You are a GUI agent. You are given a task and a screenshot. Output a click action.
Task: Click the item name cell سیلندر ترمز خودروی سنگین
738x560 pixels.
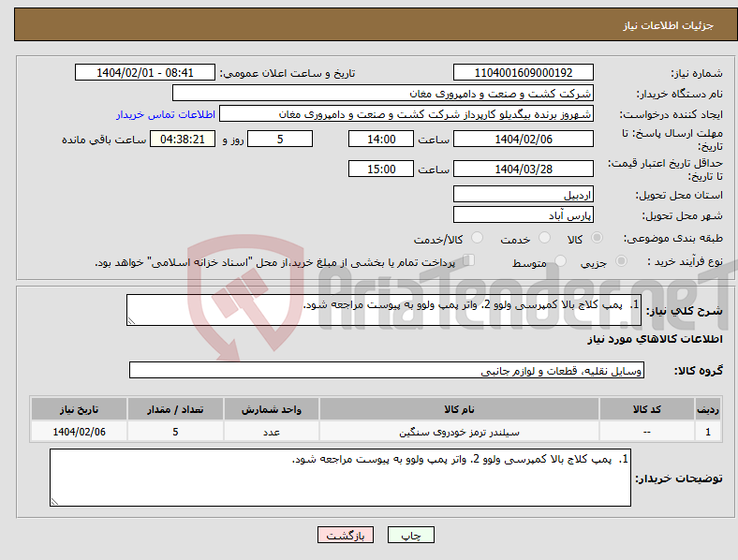tap(459, 432)
